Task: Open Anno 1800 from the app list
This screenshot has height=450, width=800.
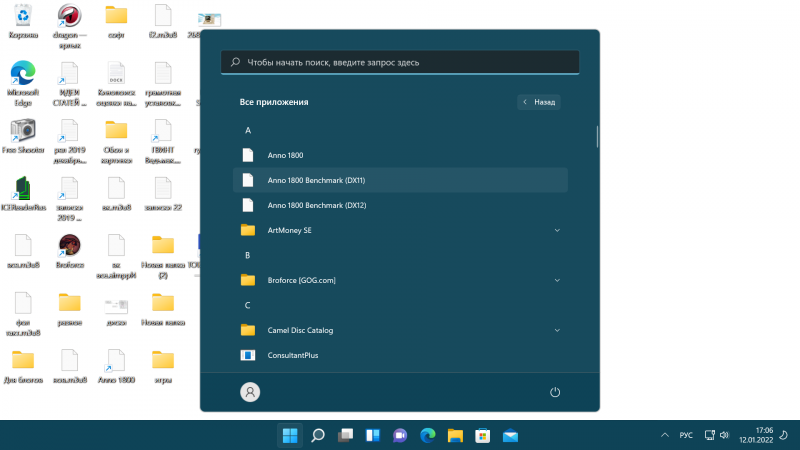Action: coord(285,155)
